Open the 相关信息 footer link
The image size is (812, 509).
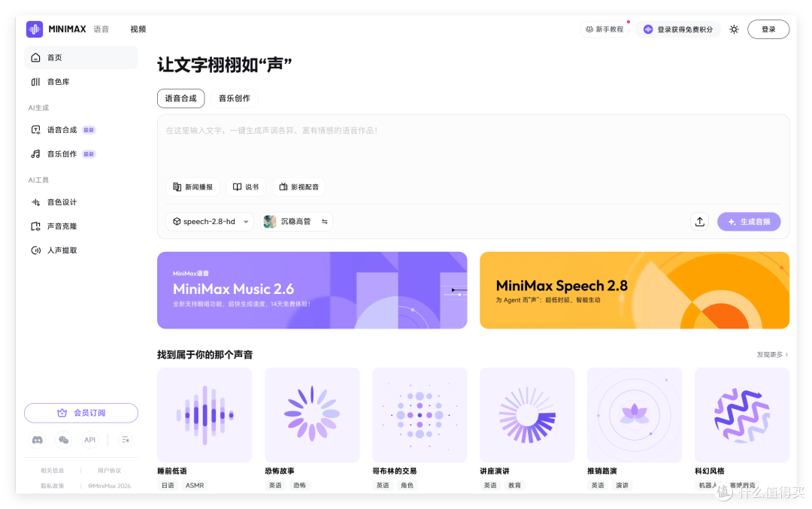[53, 471]
